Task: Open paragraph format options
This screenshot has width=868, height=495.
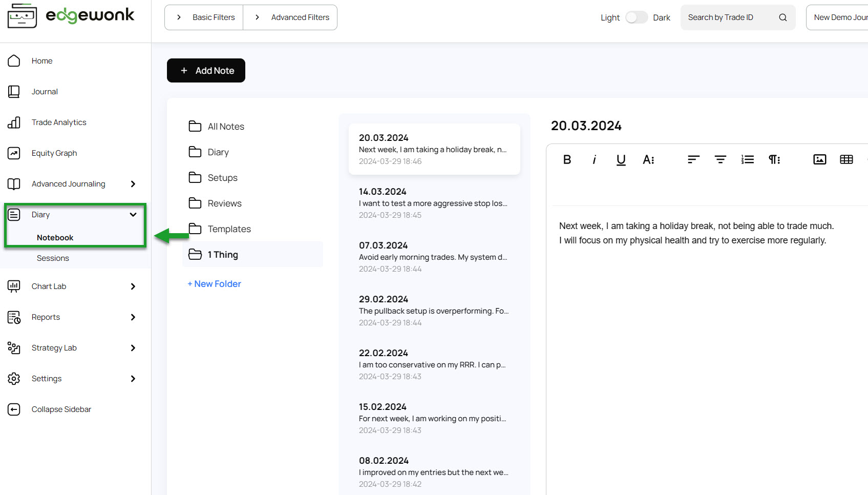Action: point(774,160)
